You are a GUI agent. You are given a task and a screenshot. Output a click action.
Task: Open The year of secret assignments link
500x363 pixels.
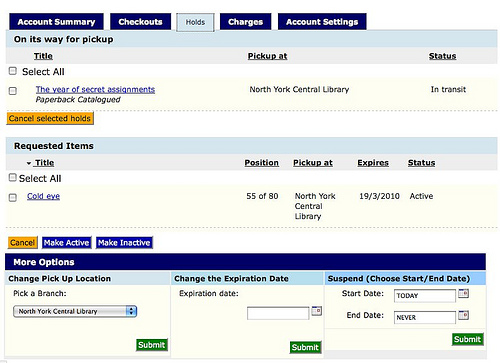(x=95, y=89)
